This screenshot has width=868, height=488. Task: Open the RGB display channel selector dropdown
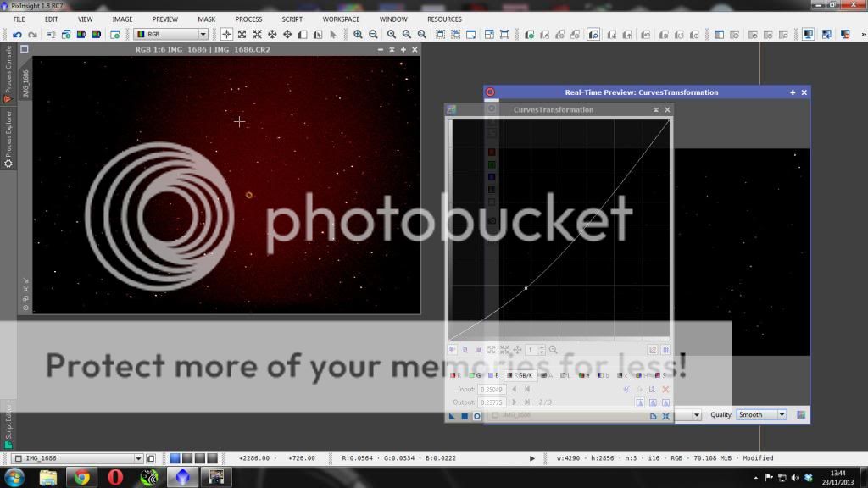[203, 34]
